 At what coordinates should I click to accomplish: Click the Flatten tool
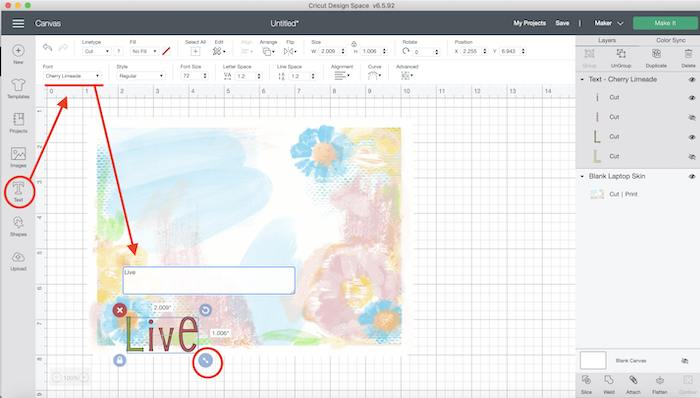click(x=659, y=384)
